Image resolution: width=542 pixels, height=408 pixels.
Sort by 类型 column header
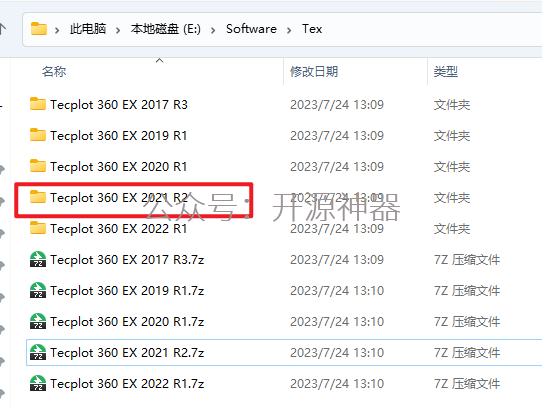point(446,72)
